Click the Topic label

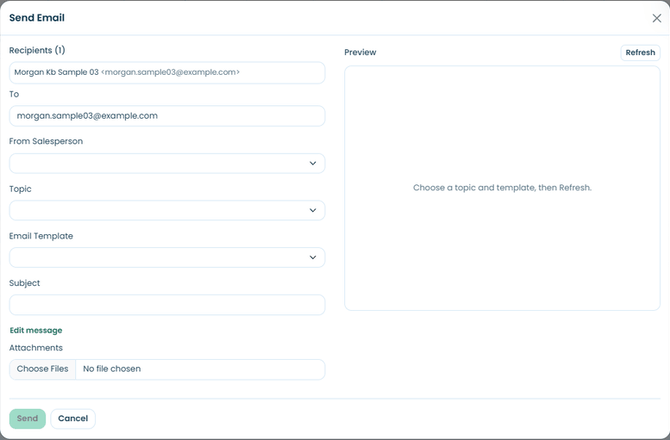point(21,189)
